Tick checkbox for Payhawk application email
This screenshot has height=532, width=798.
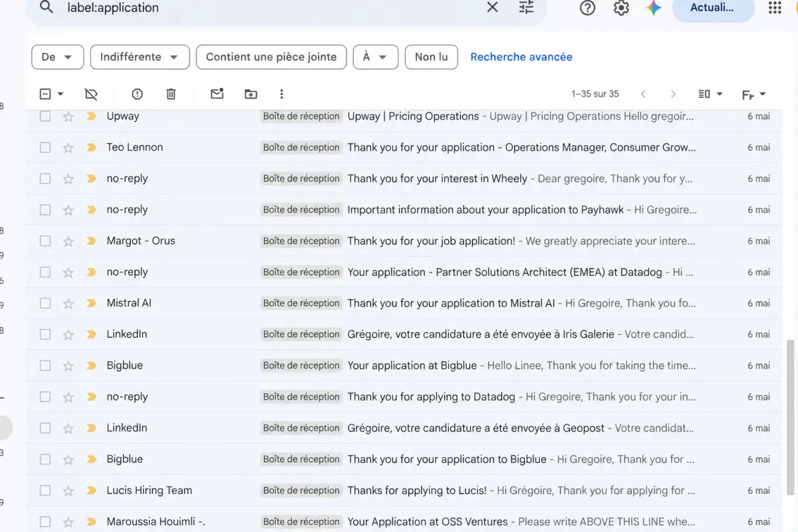pyautogui.click(x=45, y=209)
